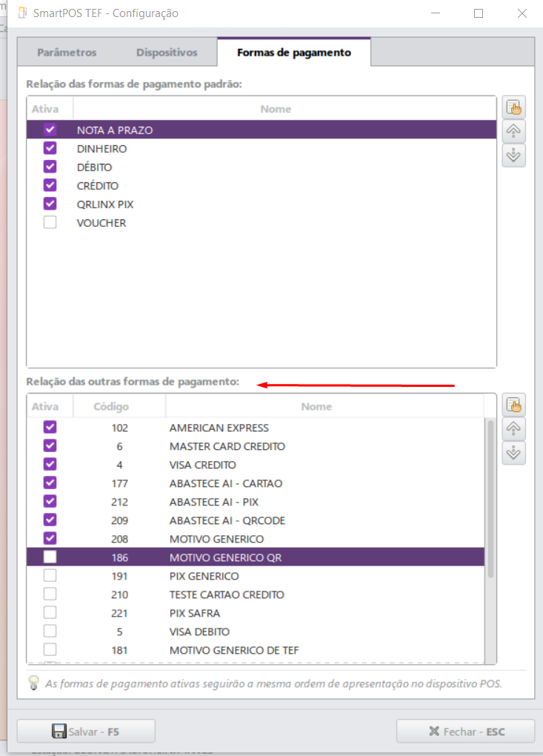Select MASTER CARD CREDITO row name
The height and width of the screenshot is (756, 543).
[x=227, y=446]
